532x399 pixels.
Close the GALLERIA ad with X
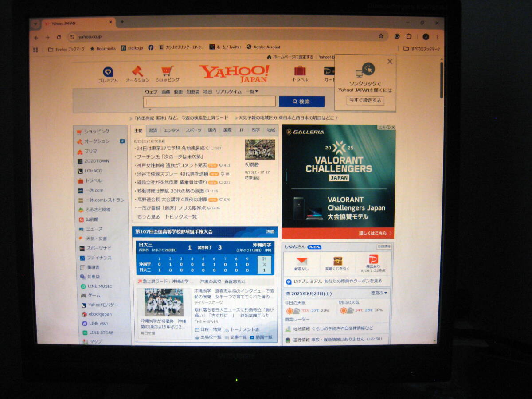[393, 127]
